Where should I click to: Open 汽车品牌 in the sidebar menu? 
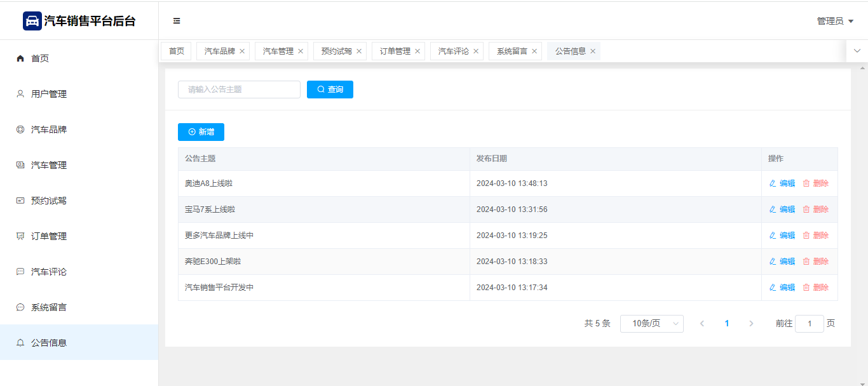49,130
